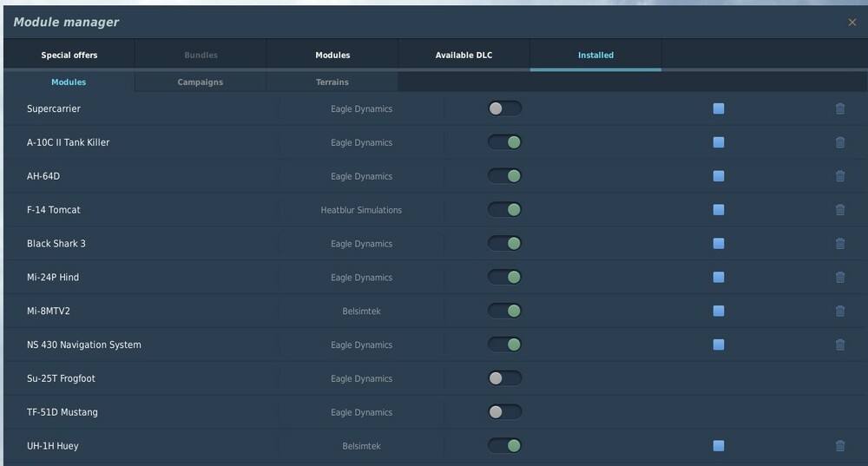Toggle off the AH-64D module

[505, 176]
